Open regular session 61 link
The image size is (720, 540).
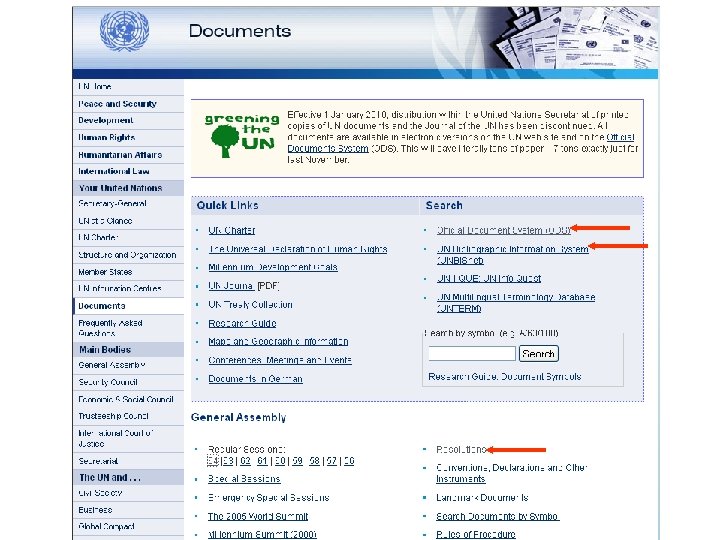click(262, 461)
